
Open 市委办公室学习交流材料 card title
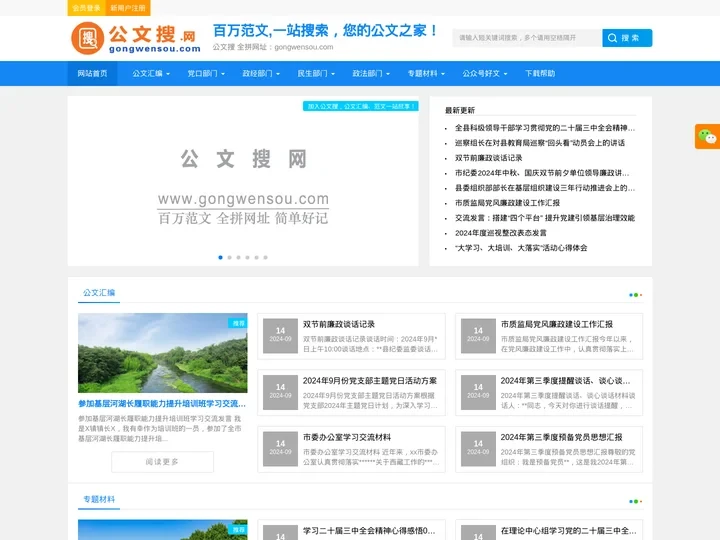(x=347, y=437)
